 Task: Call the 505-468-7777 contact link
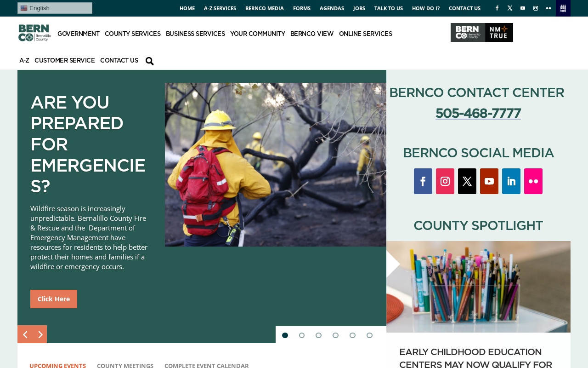(x=478, y=113)
